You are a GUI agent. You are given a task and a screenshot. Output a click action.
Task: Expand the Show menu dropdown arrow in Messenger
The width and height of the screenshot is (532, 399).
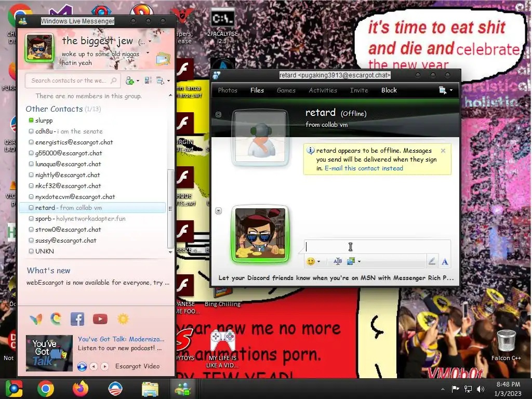168,81
